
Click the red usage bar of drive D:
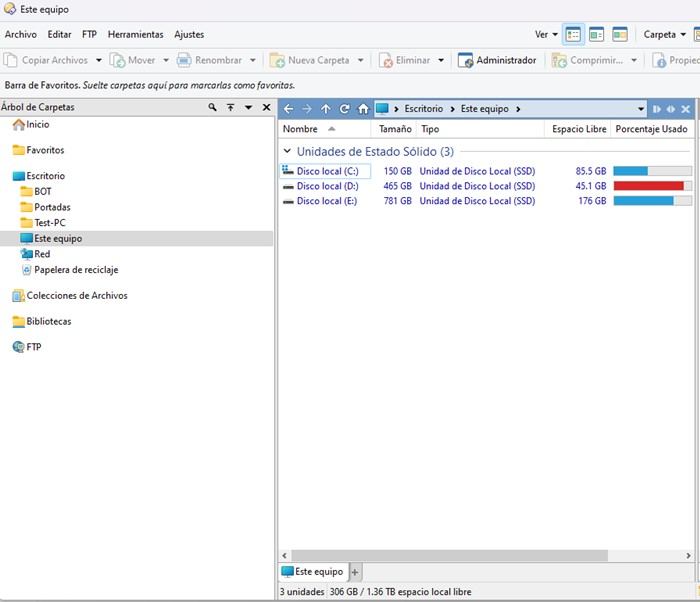[652, 186]
